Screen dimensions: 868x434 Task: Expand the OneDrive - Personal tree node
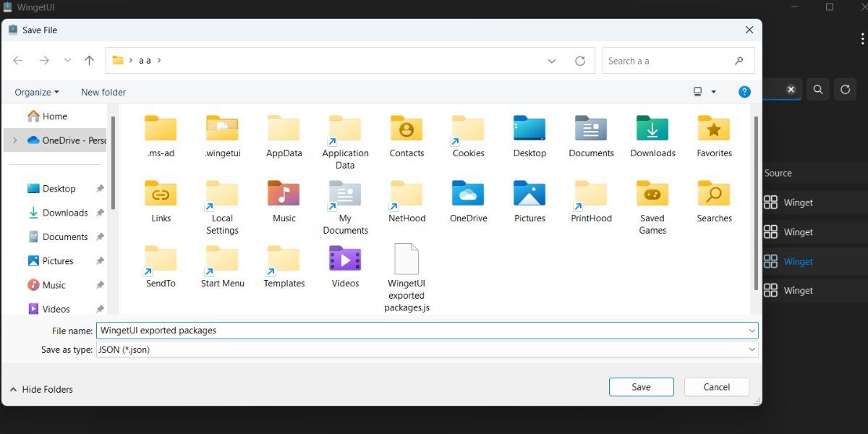coord(14,140)
